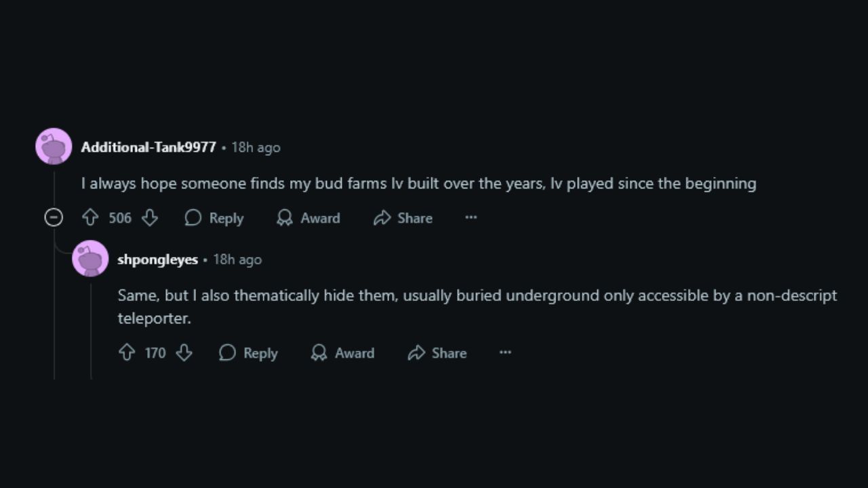This screenshot has width=868, height=488.
Task: Open Additional-Tank9977 username profile link
Action: point(149,147)
